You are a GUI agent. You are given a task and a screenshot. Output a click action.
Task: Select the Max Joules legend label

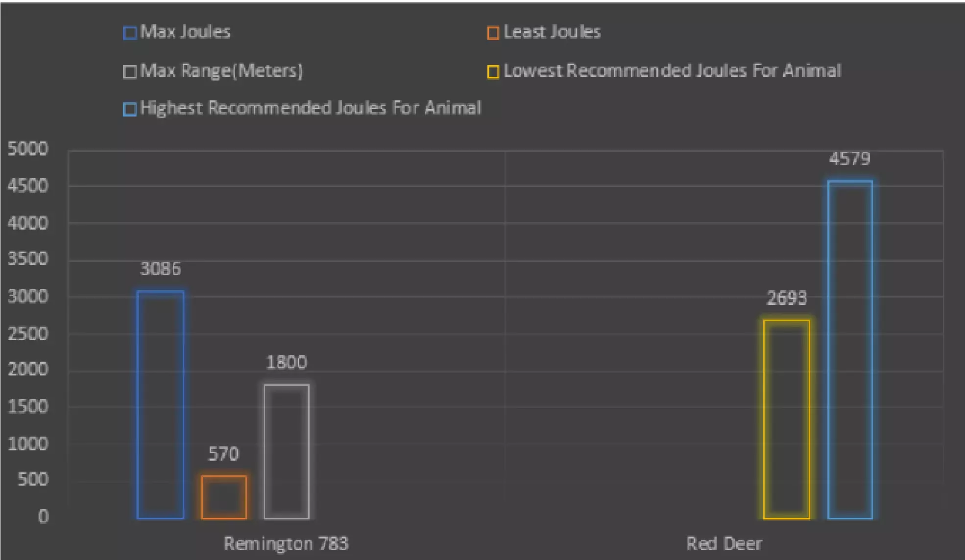185,32
